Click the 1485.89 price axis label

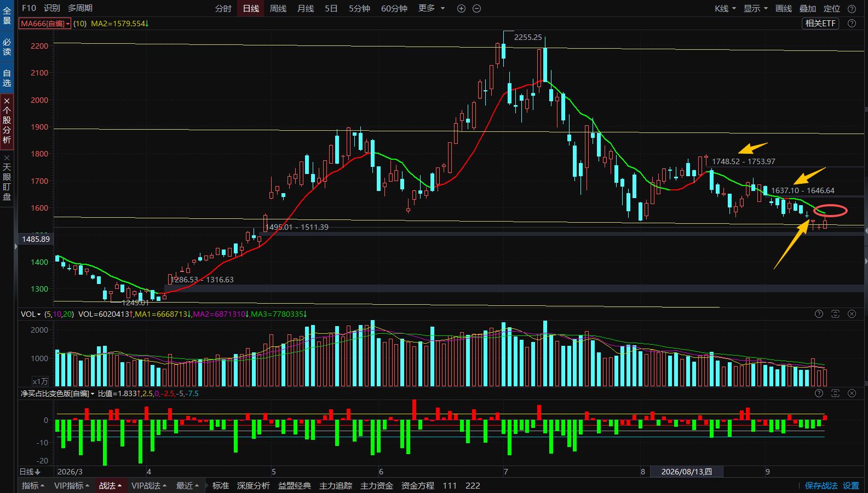pos(36,239)
